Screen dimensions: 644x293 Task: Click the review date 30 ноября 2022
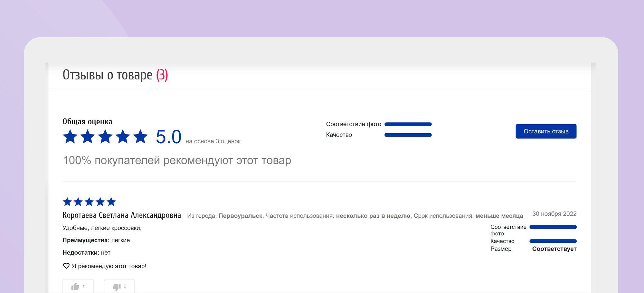click(554, 214)
